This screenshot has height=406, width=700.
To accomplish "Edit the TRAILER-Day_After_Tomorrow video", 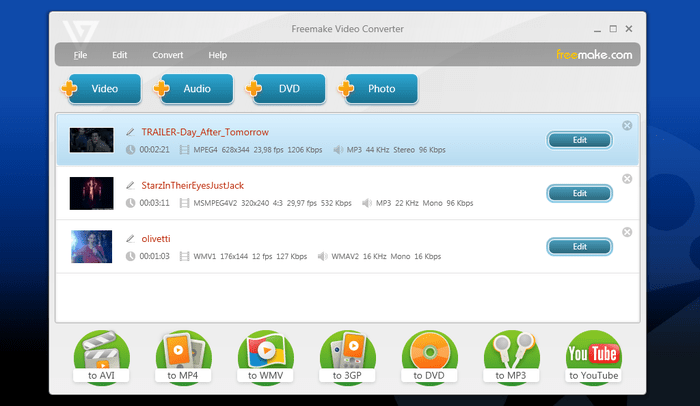I will 579,140.
